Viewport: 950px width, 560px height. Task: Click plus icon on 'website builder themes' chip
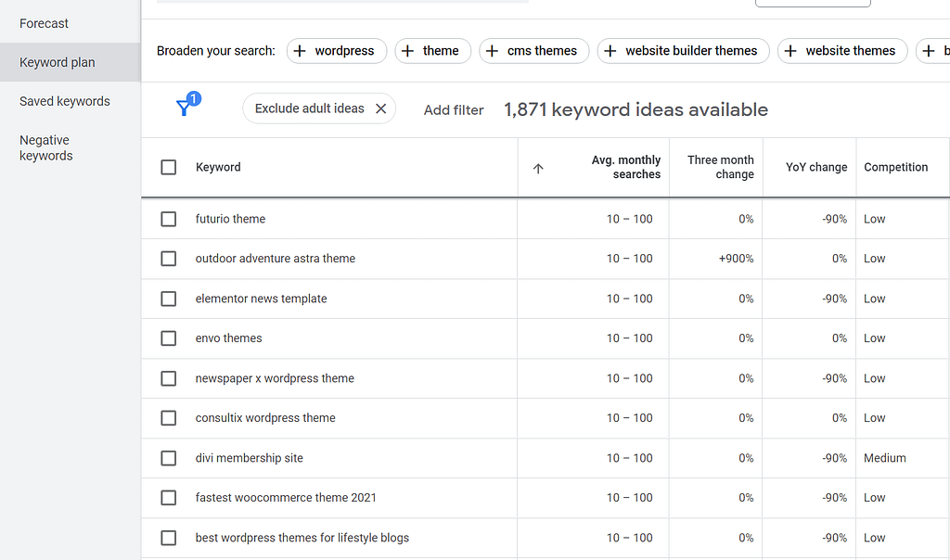click(610, 51)
